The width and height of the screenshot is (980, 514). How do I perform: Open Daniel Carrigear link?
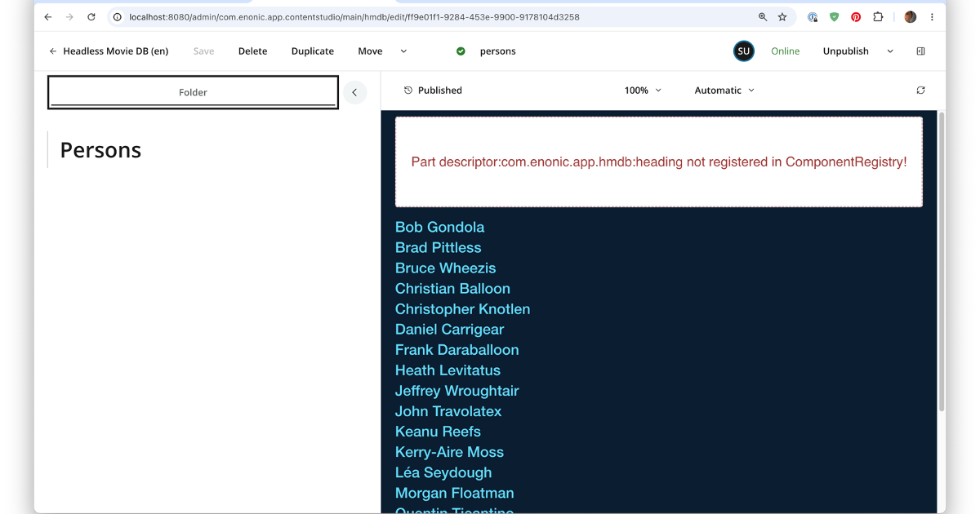pyautogui.click(x=449, y=329)
